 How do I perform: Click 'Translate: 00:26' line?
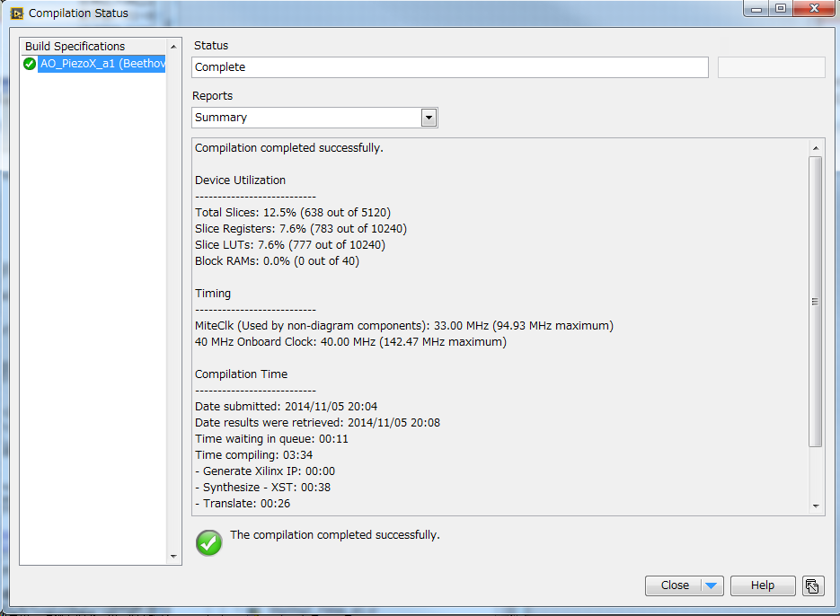243,504
